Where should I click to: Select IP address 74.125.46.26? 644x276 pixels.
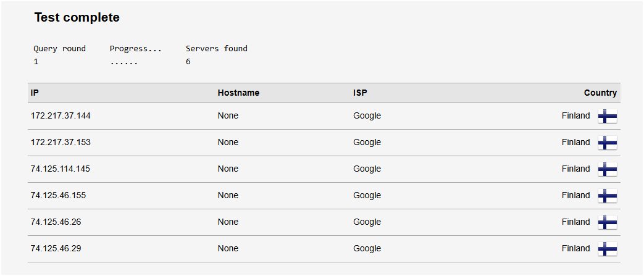point(56,222)
